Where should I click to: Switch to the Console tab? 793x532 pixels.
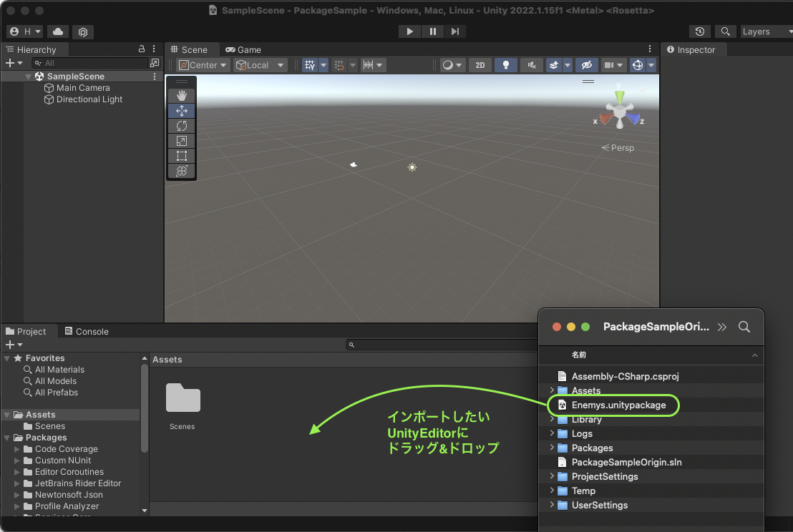click(87, 332)
